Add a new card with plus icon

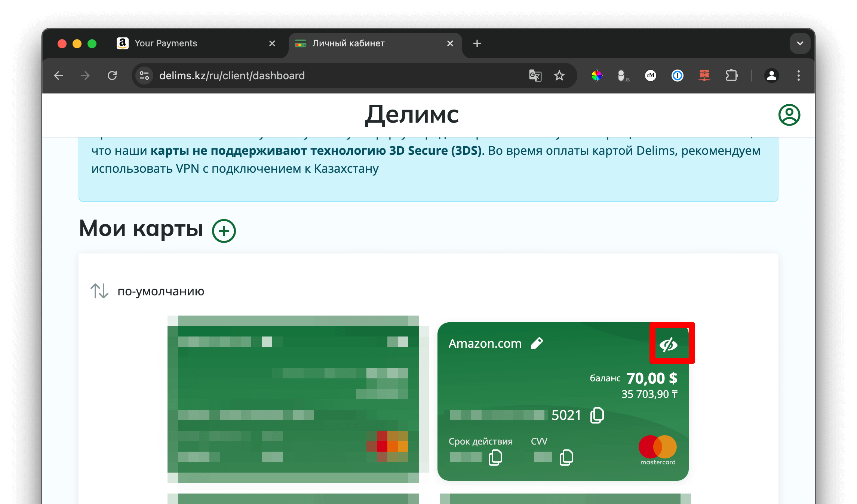pos(224,231)
